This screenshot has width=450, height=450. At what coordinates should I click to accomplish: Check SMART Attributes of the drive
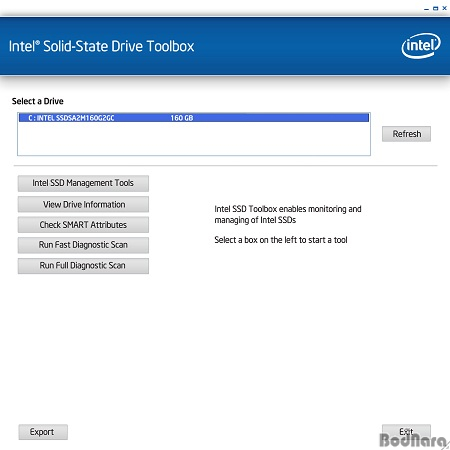click(83, 225)
